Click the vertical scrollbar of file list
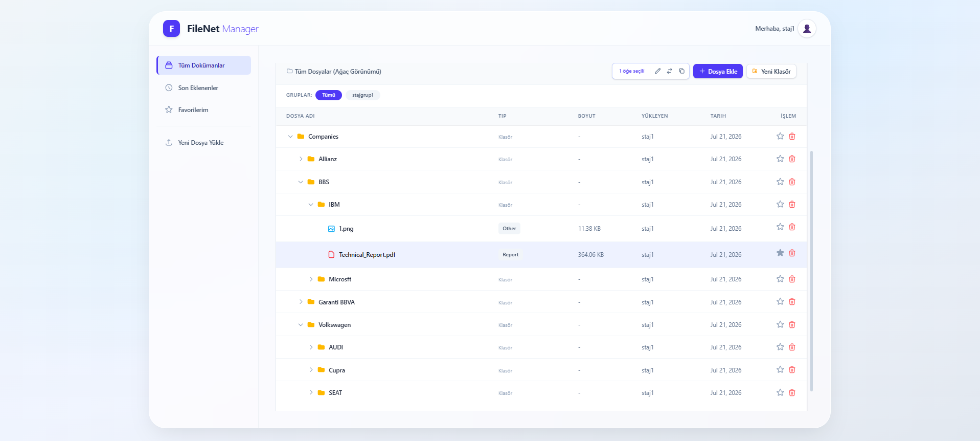Viewport: 980px width, 441px height. [x=811, y=271]
